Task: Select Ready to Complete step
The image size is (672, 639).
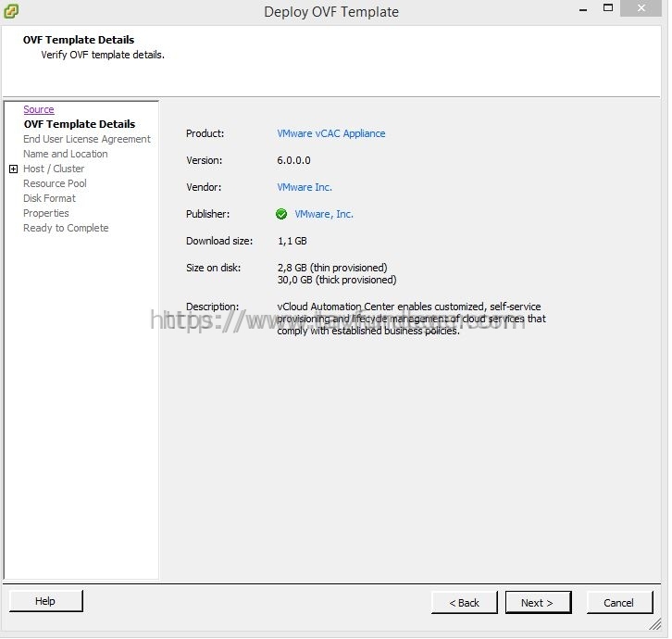Action: [x=66, y=228]
